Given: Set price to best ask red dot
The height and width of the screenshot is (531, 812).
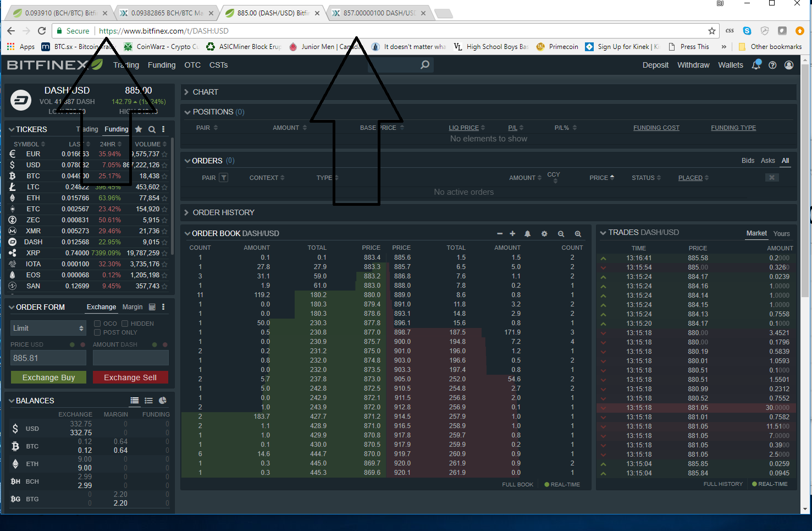Looking at the screenshot, I should [82, 344].
